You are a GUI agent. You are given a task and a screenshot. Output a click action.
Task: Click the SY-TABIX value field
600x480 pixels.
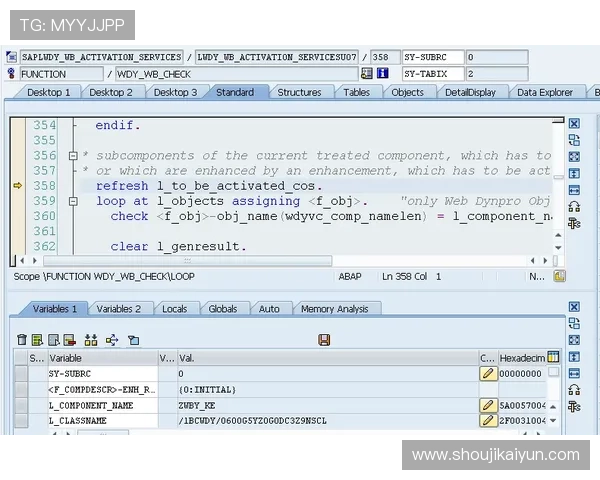click(497, 74)
